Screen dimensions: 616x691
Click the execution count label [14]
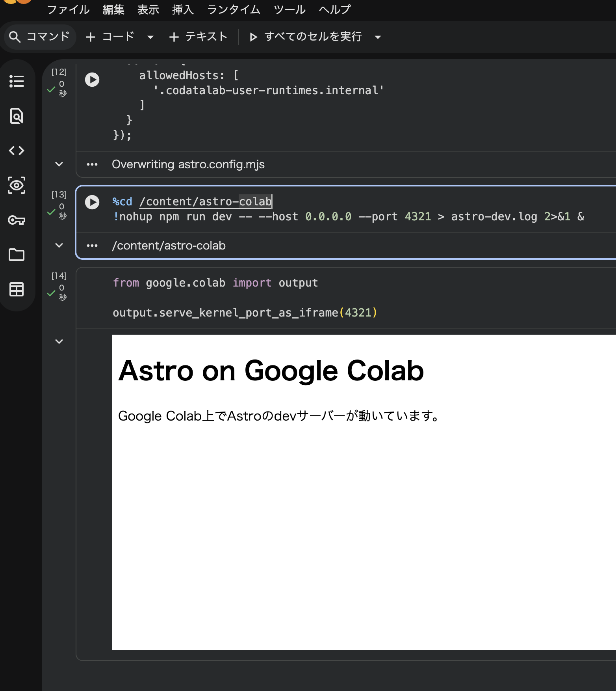[x=59, y=276]
